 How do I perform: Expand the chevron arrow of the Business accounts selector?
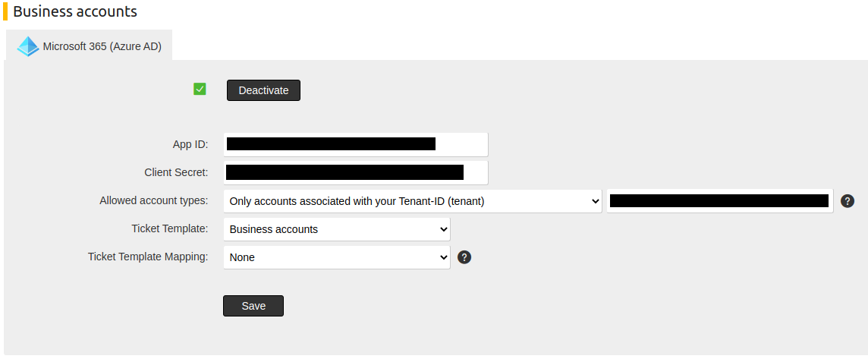[x=443, y=228]
